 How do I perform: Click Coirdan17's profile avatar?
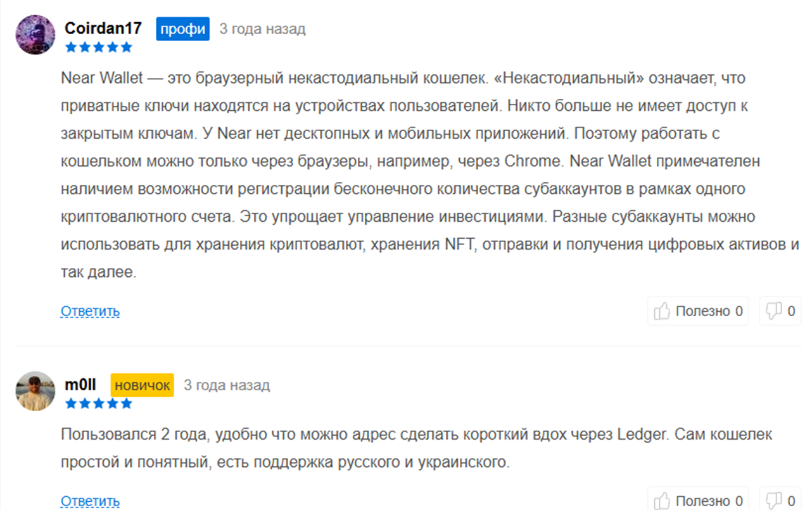35,34
